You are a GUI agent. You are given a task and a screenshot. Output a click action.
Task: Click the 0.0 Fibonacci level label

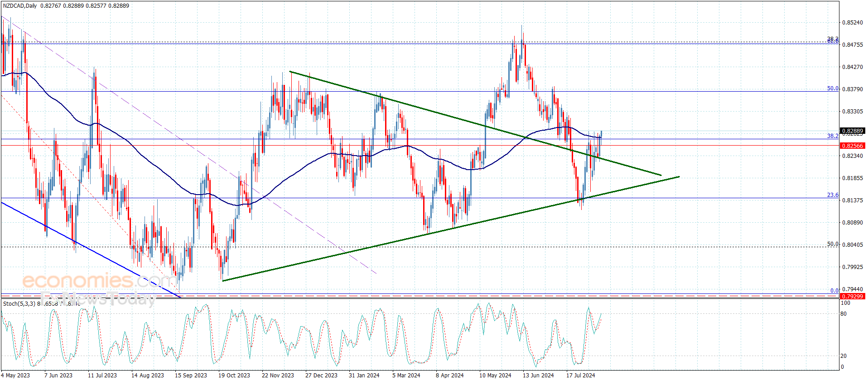coord(834,290)
